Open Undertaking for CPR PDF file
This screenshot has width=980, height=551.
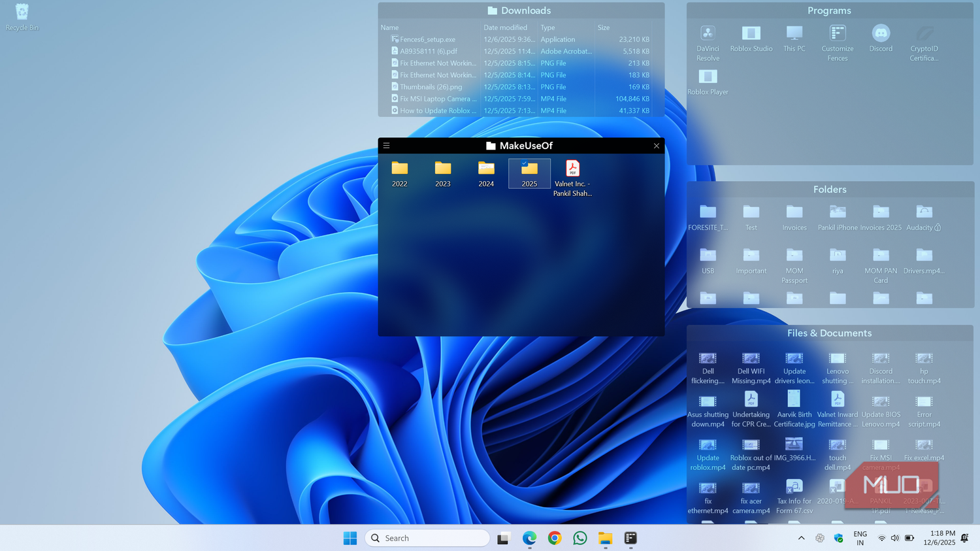coord(751,411)
